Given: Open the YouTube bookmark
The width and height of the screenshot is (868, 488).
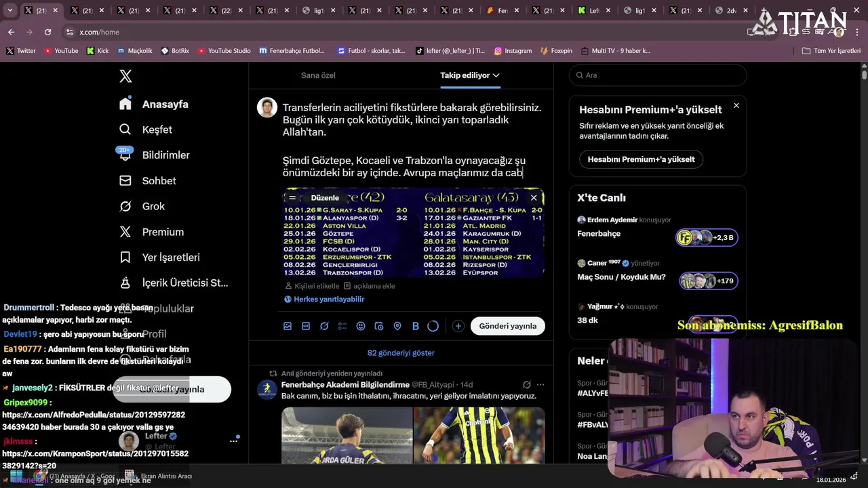Looking at the screenshot, I should 61,51.
